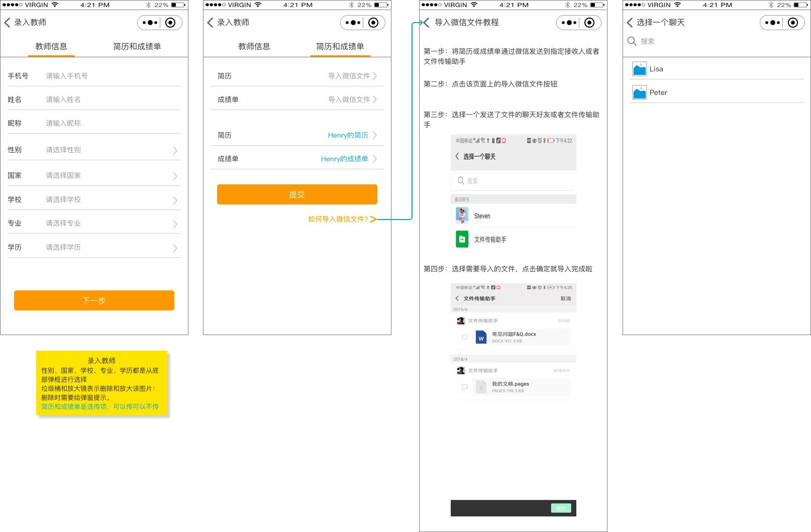Expand the 学历 education selector
The image size is (811, 532).
point(175,248)
